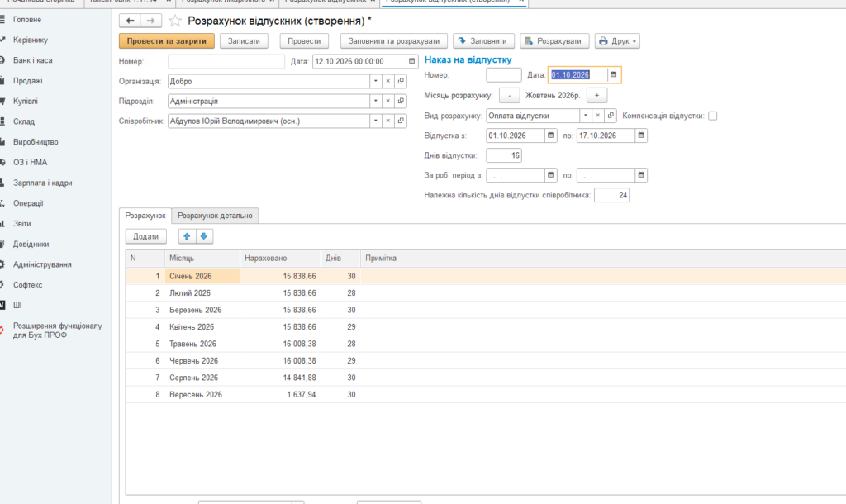The height and width of the screenshot is (504, 846).
Task: Select the Січень 2026 table row
Action: [x=486, y=276]
